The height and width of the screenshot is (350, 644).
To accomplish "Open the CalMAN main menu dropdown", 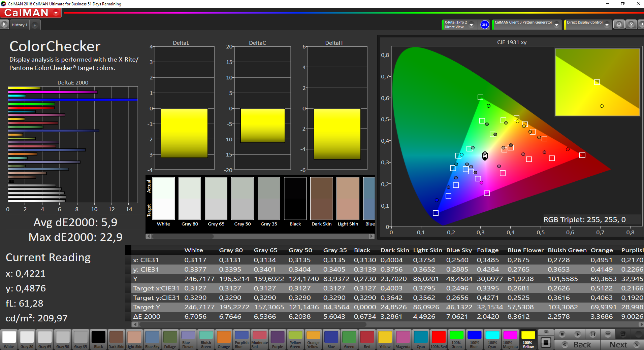I will point(56,13).
